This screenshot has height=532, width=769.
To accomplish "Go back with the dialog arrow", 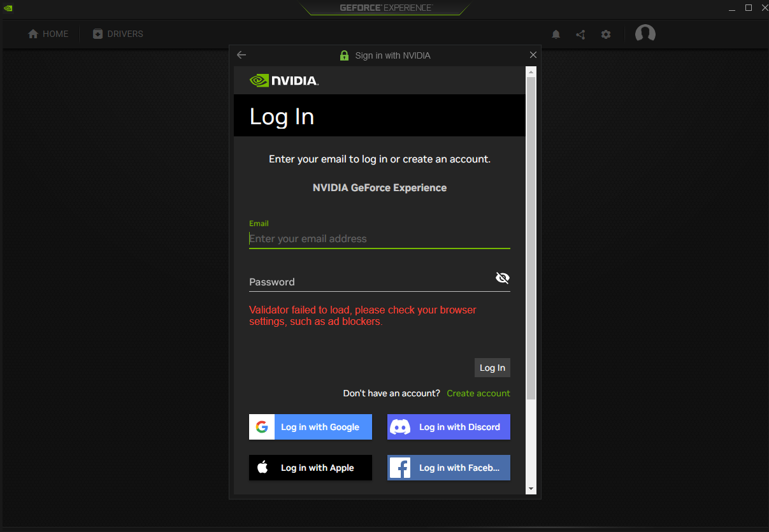I will click(241, 55).
